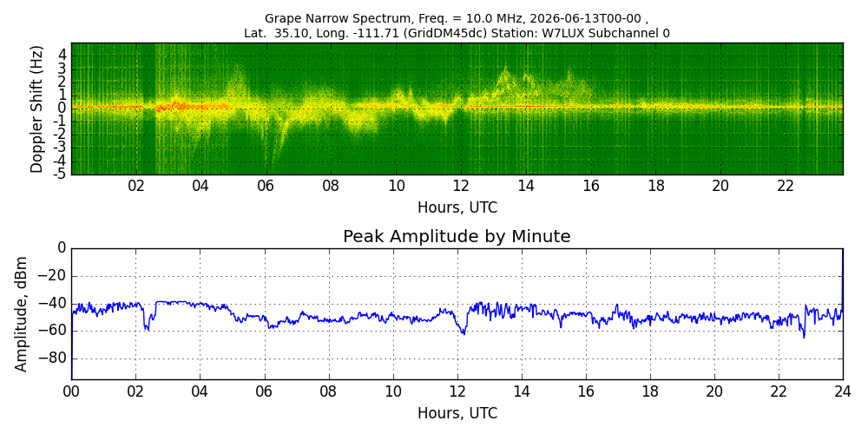This screenshot has width=868, height=434.
Task: Click the 'Peak Amplitude by Minute' title
Action: (x=457, y=237)
